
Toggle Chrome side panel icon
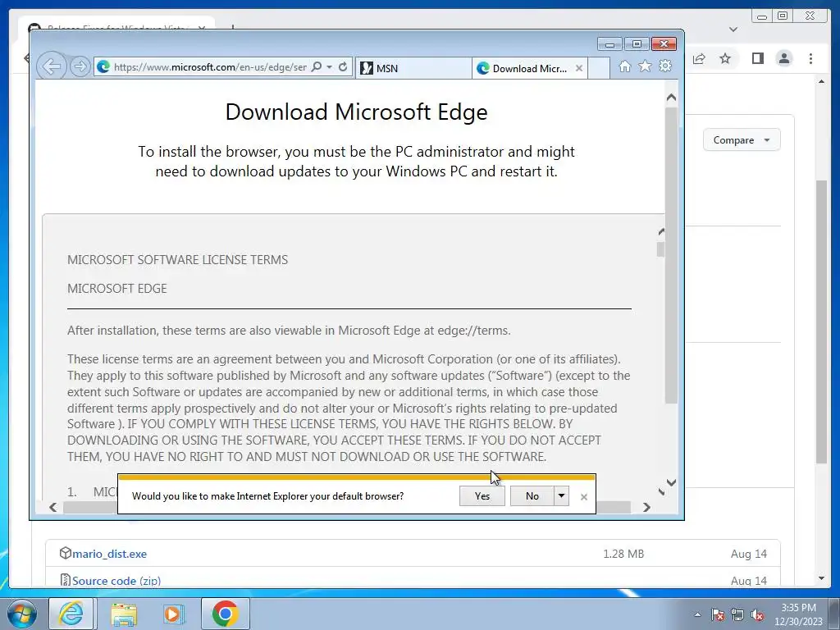point(757,58)
